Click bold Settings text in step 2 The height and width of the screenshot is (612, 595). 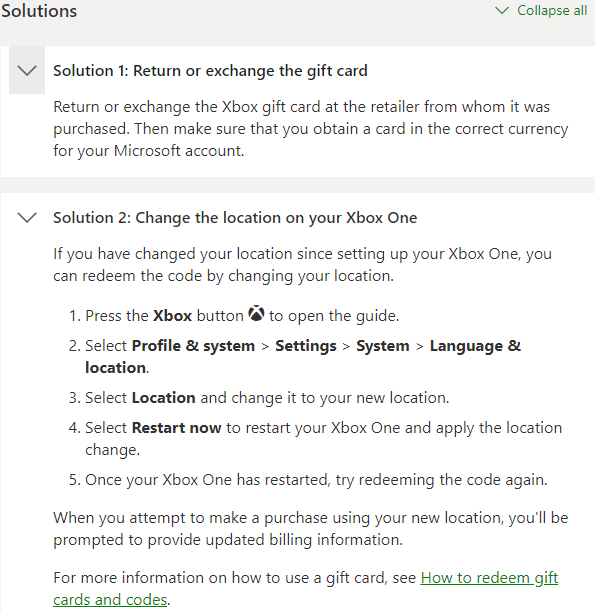point(306,346)
